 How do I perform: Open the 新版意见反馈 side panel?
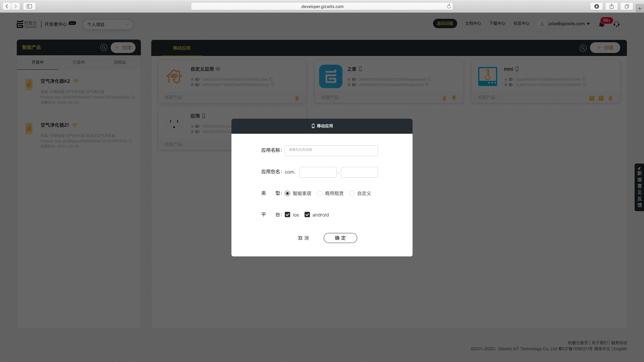(x=639, y=187)
